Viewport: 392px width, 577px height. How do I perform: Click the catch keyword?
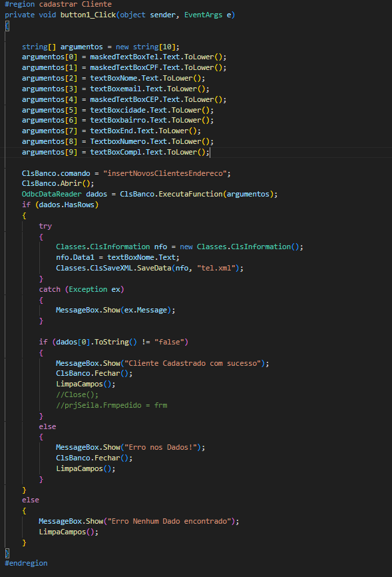[50, 290]
